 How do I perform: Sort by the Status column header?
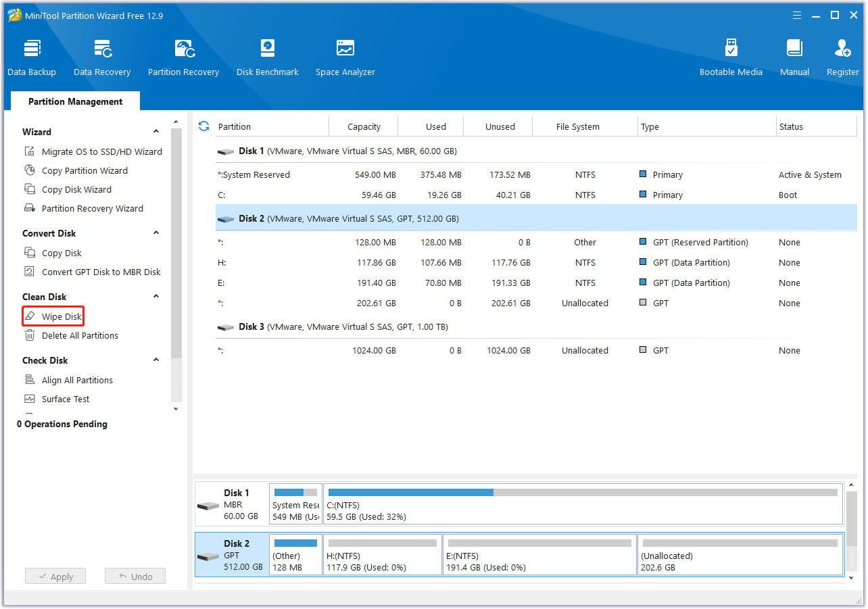pos(817,126)
